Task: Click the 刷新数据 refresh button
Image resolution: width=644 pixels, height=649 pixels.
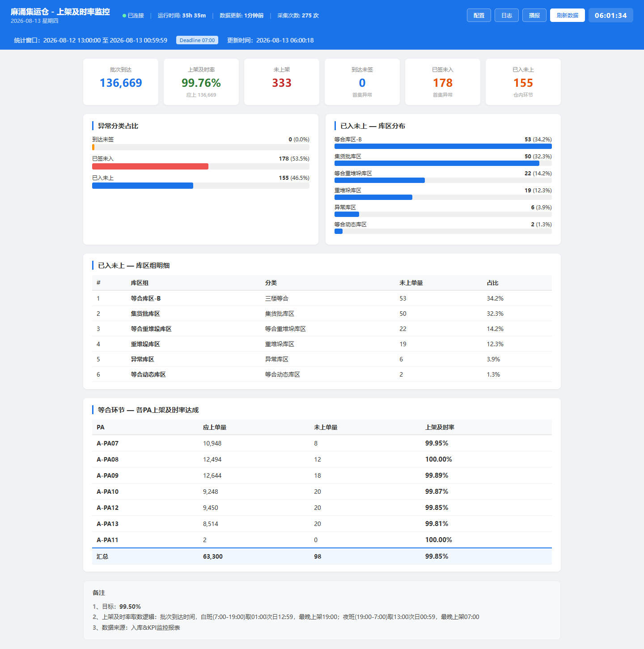Action: [568, 15]
